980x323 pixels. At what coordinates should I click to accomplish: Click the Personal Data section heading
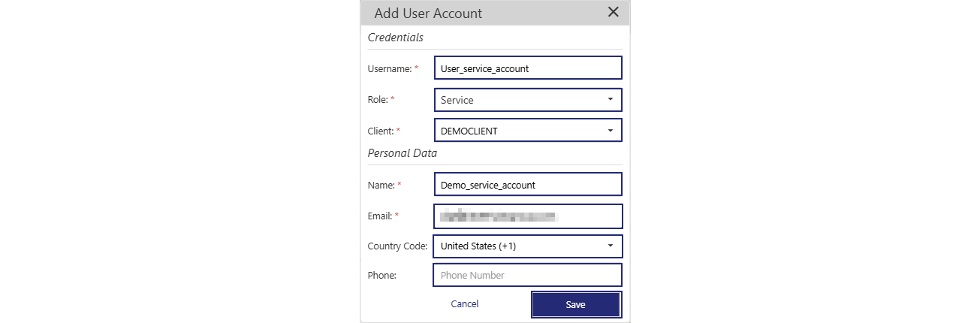point(402,153)
